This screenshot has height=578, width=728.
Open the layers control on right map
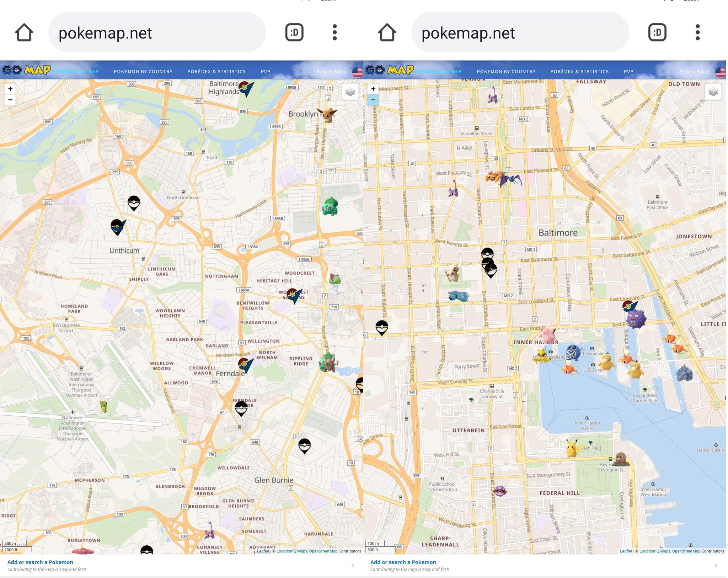tap(713, 92)
